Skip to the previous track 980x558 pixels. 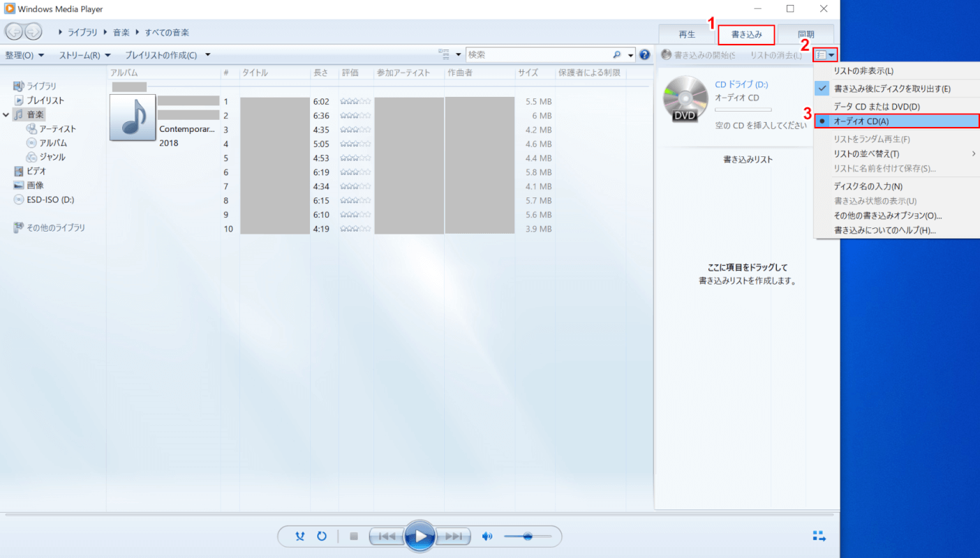(386, 536)
